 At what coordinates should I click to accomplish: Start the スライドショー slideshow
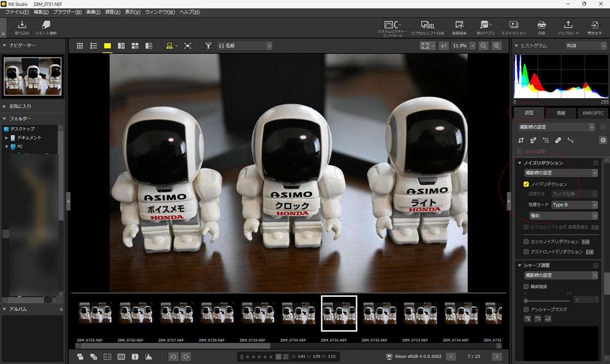pos(513,28)
